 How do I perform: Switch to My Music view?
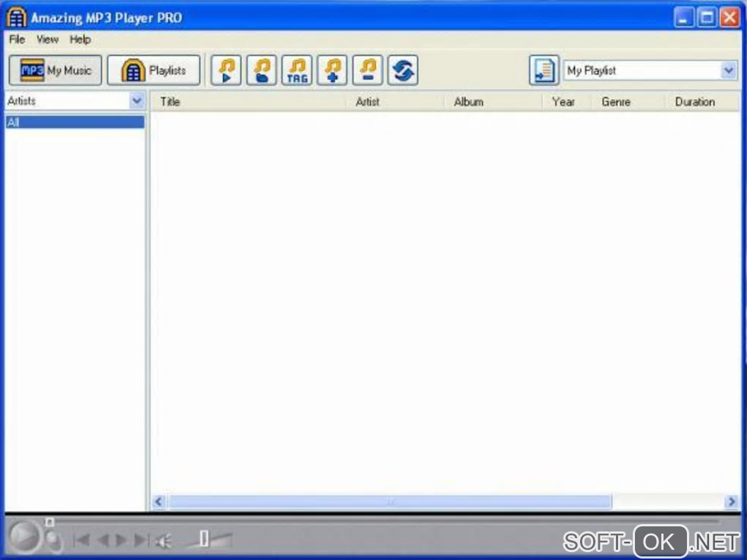(55, 70)
